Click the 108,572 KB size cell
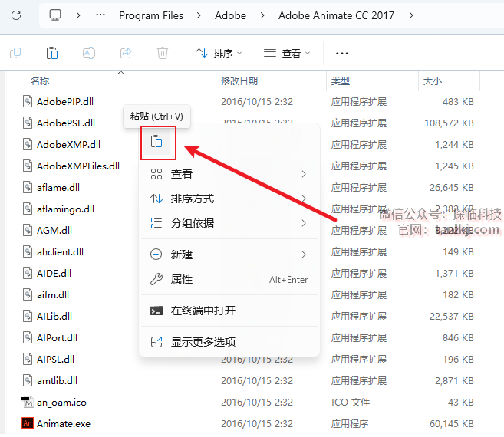This screenshot has height=437, width=504. point(449,123)
